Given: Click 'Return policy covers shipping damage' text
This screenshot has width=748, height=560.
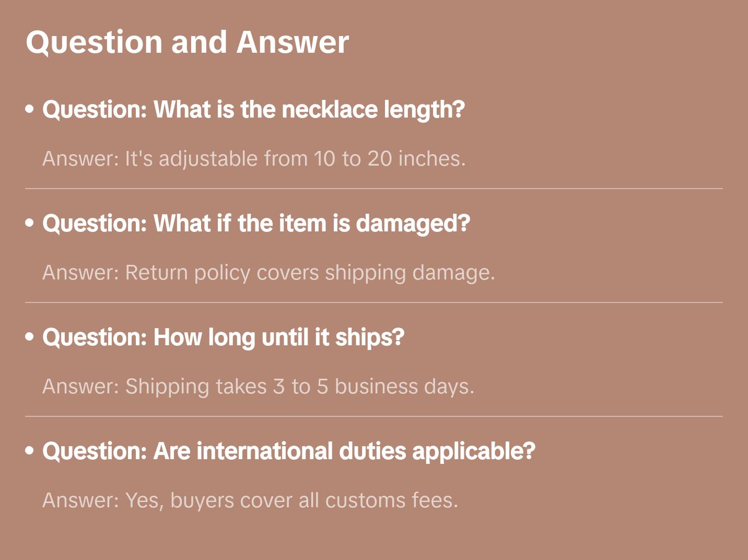Looking at the screenshot, I should 310,273.
